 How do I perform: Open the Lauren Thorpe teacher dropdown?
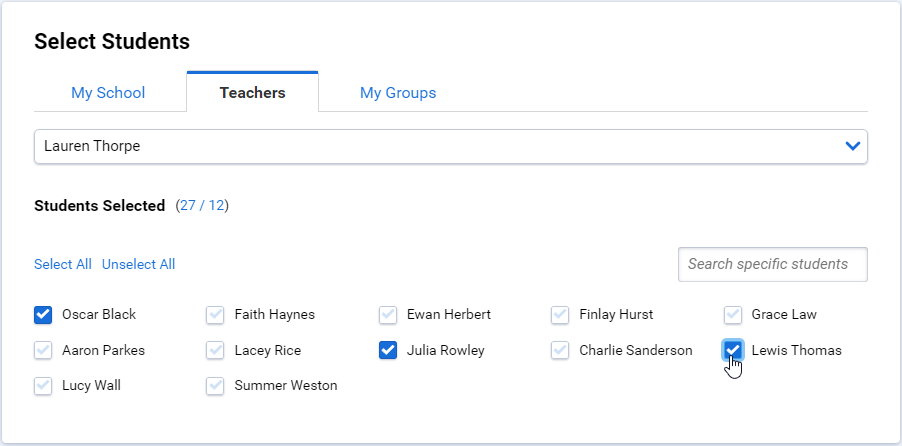pos(450,146)
